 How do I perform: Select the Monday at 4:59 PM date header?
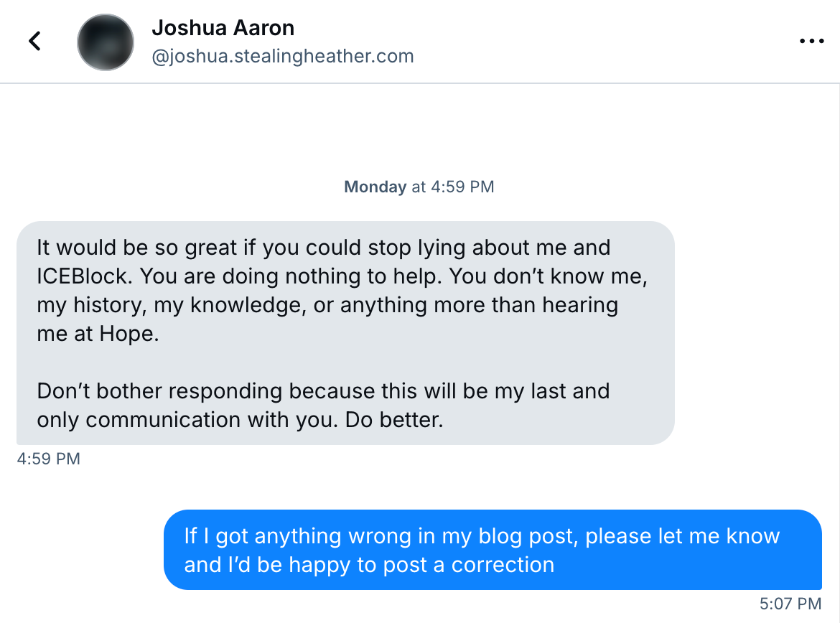pyautogui.click(x=419, y=187)
